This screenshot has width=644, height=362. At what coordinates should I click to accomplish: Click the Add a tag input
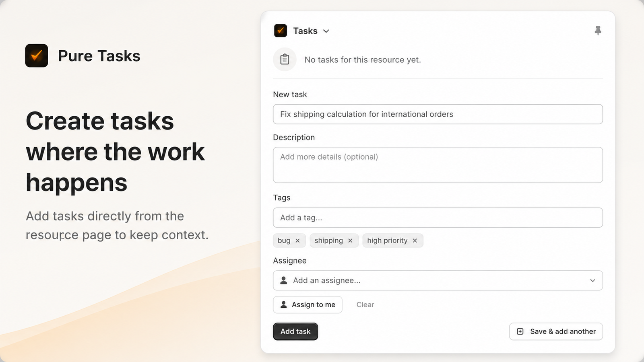pyautogui.click(x=438, y=218)
